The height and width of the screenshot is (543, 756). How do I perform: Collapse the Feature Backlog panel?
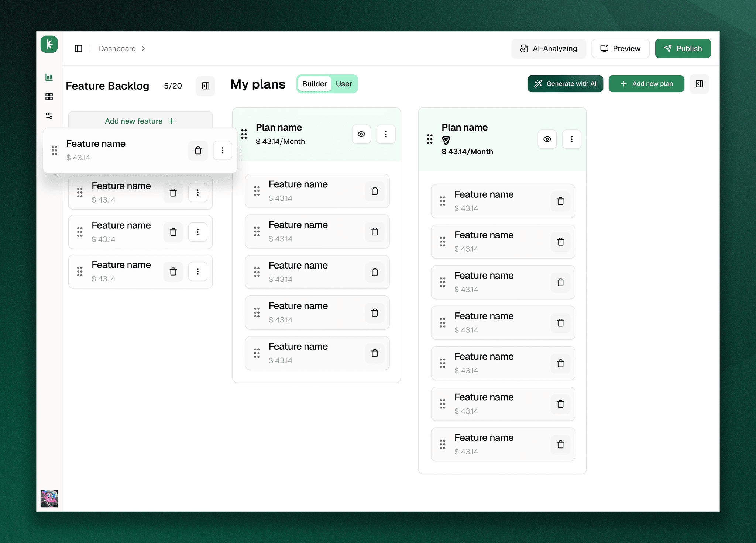[206, 86]
